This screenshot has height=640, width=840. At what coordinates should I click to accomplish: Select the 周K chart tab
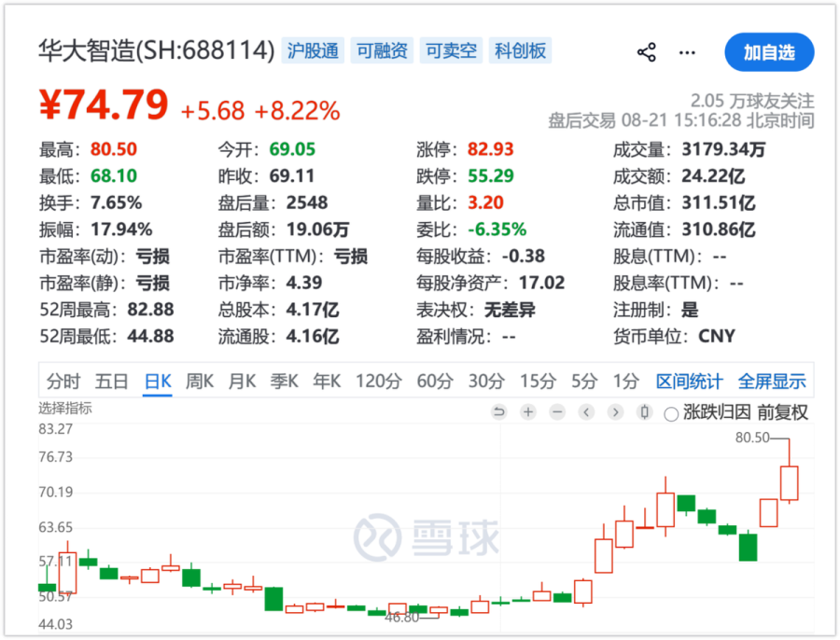point(200,382)
